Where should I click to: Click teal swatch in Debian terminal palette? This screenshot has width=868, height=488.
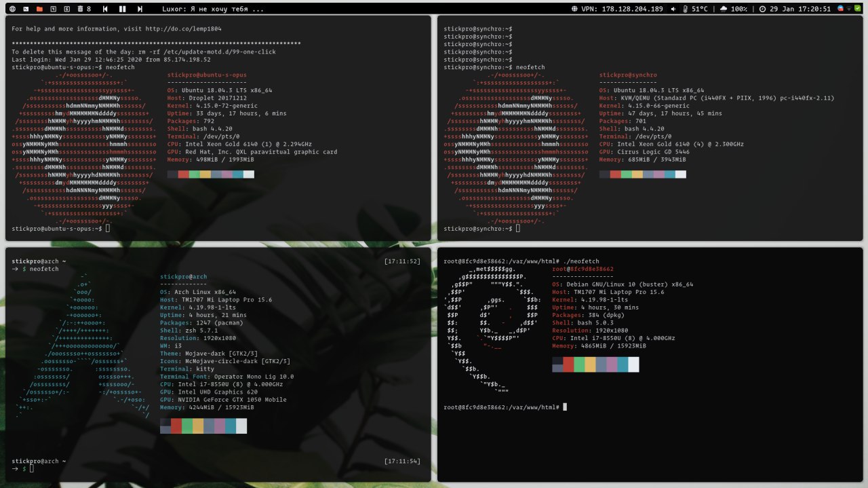(x=623, y=364)
